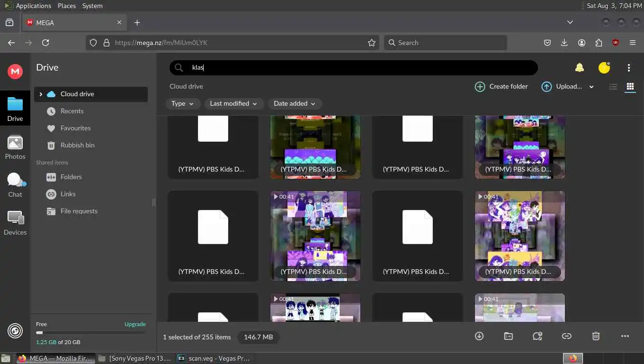Screen dimensions: 644x364
Task: Open a new Firefox tab
Action: click(x=137, y=22)
